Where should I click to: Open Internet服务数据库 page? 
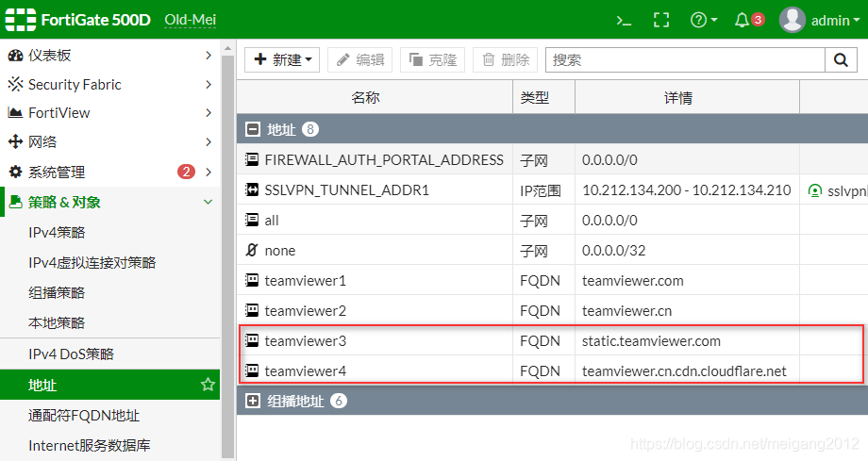(90, 445)
